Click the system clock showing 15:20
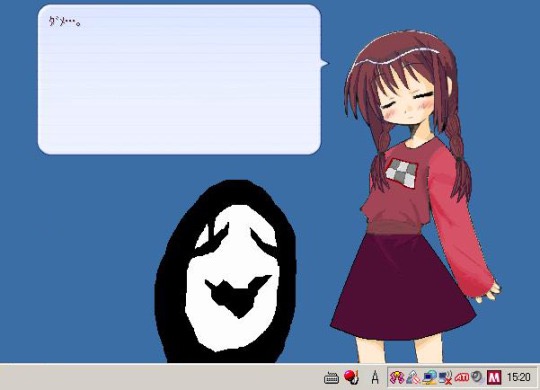Image resolution: width=540 pixels, height=390 pixels. pyautogui.click(x=518, y=378)
